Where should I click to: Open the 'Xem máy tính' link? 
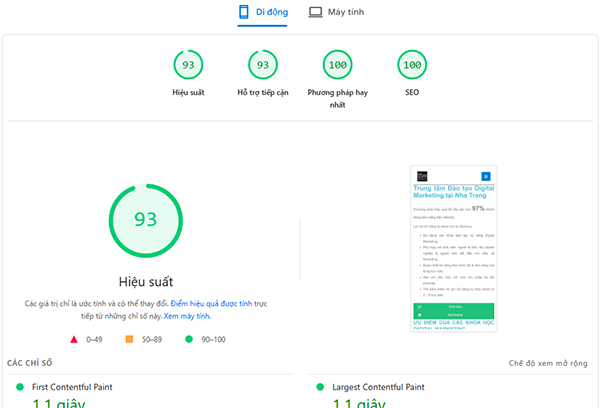(x=187, y=315)
